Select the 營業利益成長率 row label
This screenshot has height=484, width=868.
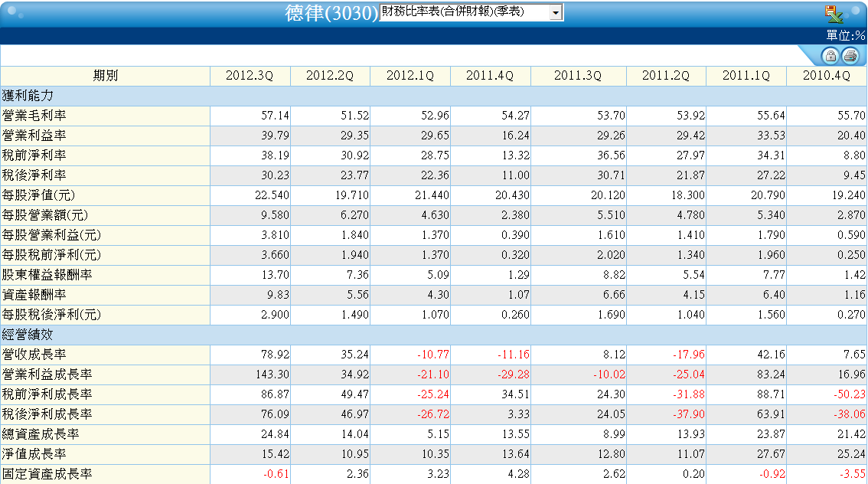coord(47,374)
